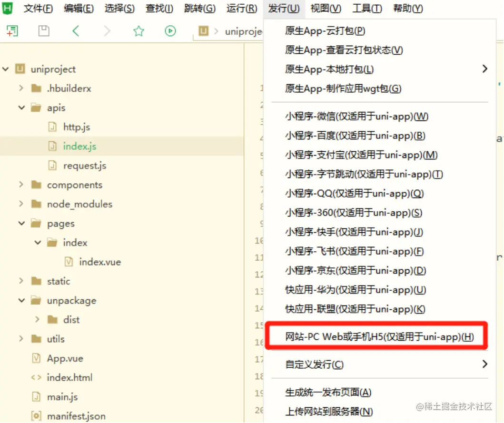Image resolution: width=504 pixels, height=423 pixels.
Task: Click the http.js file icon
Action: coord(52,127)
